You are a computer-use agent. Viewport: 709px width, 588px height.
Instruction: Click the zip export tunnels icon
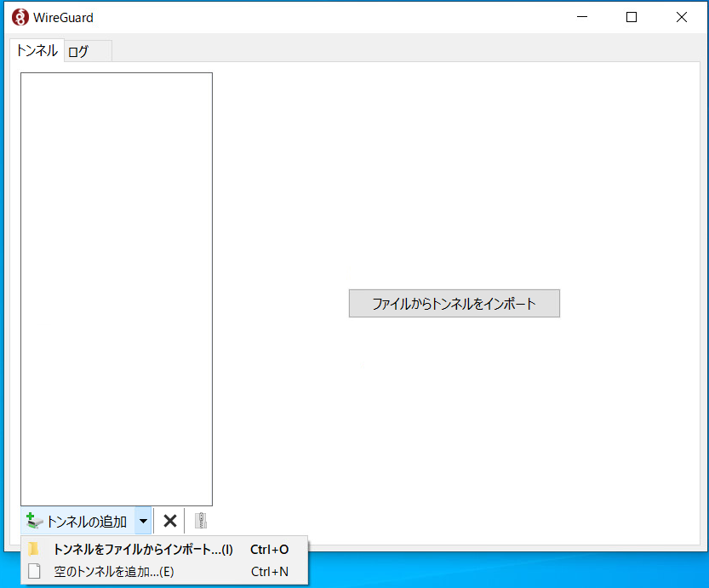coord(201,521)
